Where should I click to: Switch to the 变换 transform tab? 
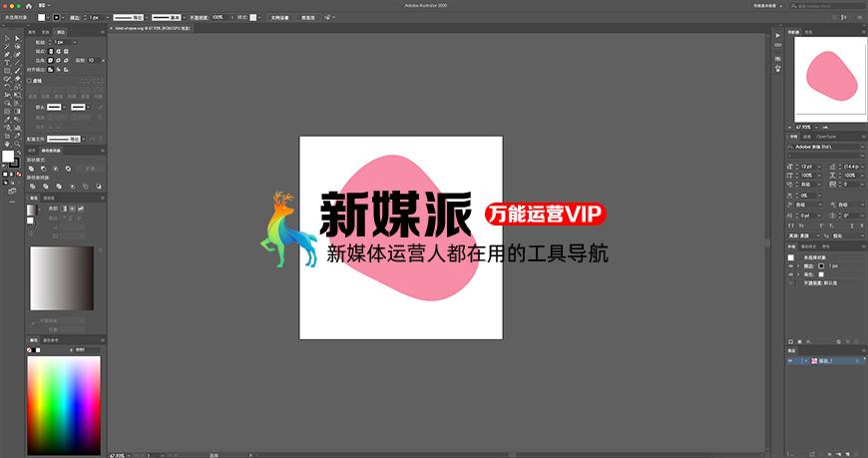point(45,32)
